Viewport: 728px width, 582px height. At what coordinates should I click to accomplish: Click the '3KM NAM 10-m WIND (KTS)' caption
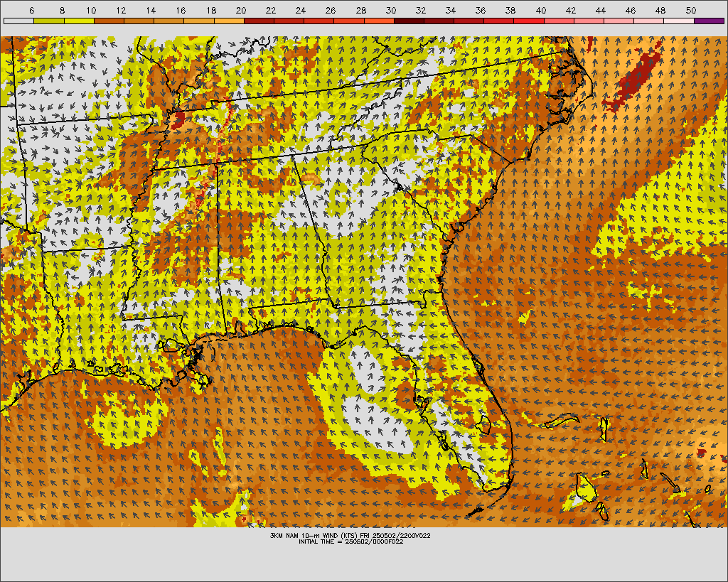coord(314,535)
